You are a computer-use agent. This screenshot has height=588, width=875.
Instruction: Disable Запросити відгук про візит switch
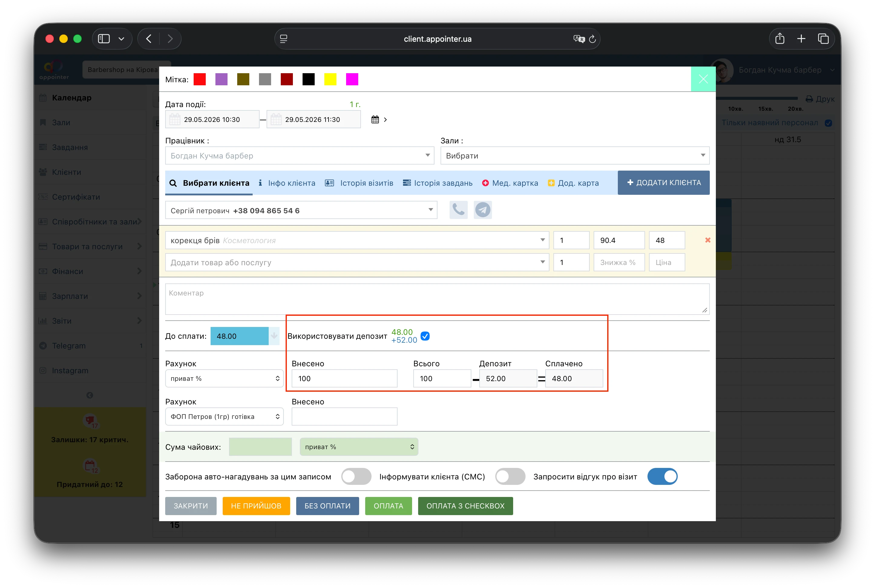[662, 477]
